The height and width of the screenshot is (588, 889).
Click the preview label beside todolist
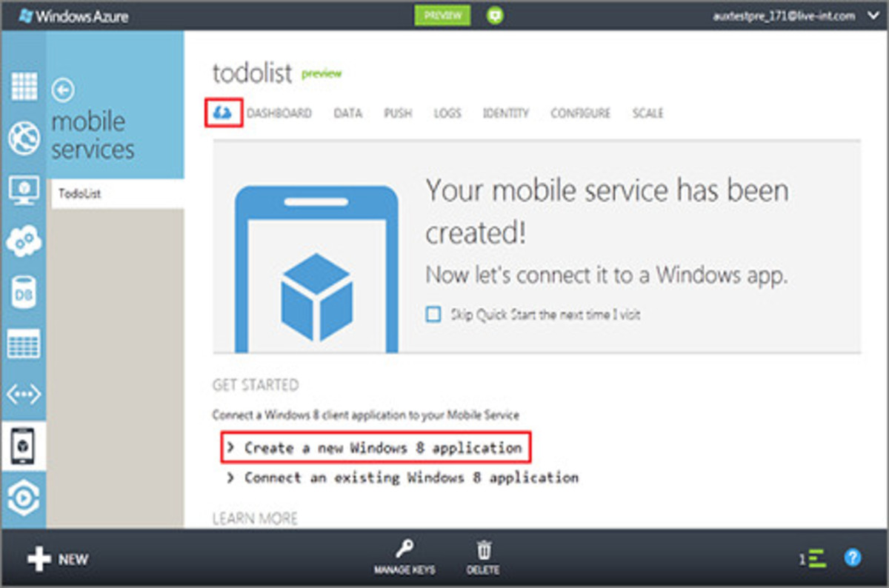[x=322, y=73]
